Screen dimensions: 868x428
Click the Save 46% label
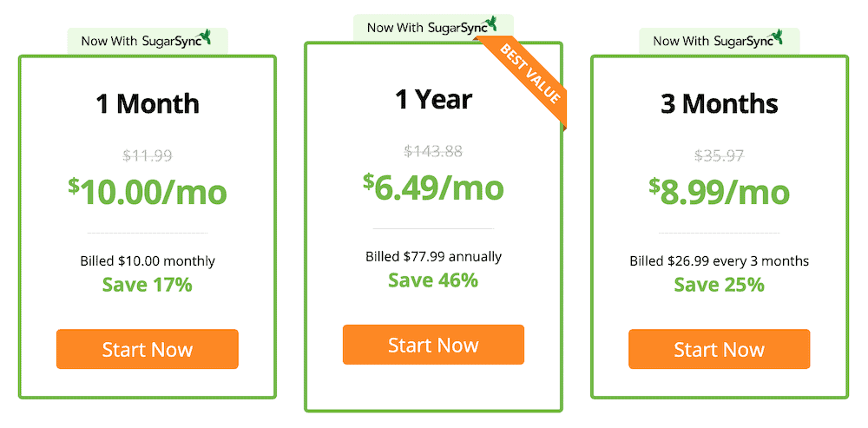coord(433,280)
